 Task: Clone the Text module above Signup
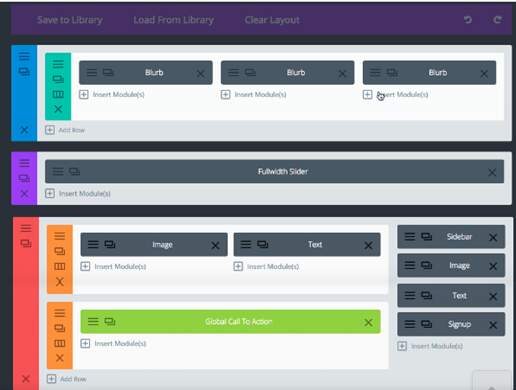click(426, 295)
